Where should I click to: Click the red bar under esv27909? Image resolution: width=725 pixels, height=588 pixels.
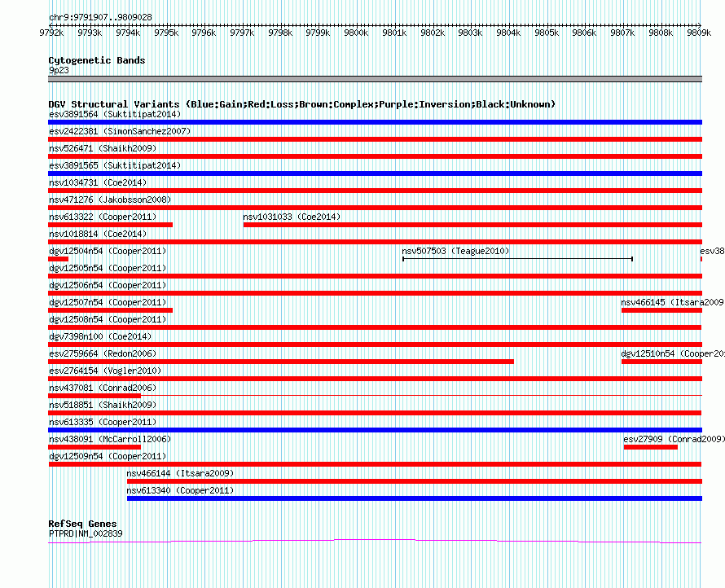click(651, 447)
